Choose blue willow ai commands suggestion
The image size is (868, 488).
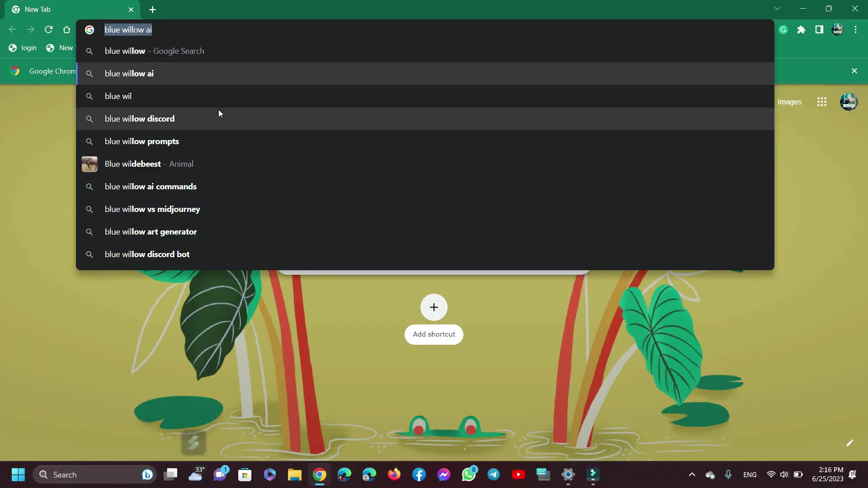tap(425, 187)
